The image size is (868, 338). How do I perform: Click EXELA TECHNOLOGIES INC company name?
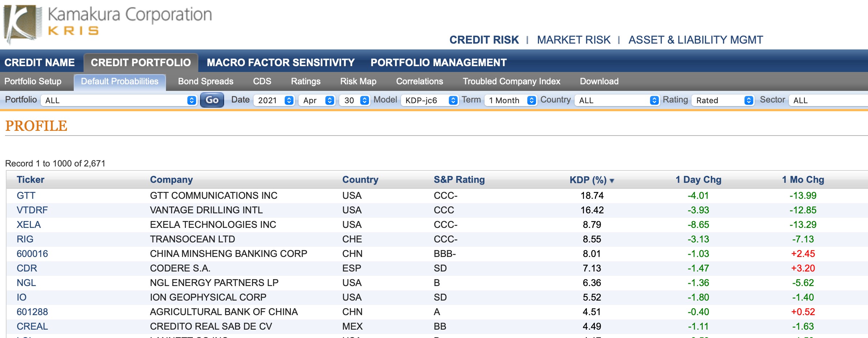click(x=213, y=225)
